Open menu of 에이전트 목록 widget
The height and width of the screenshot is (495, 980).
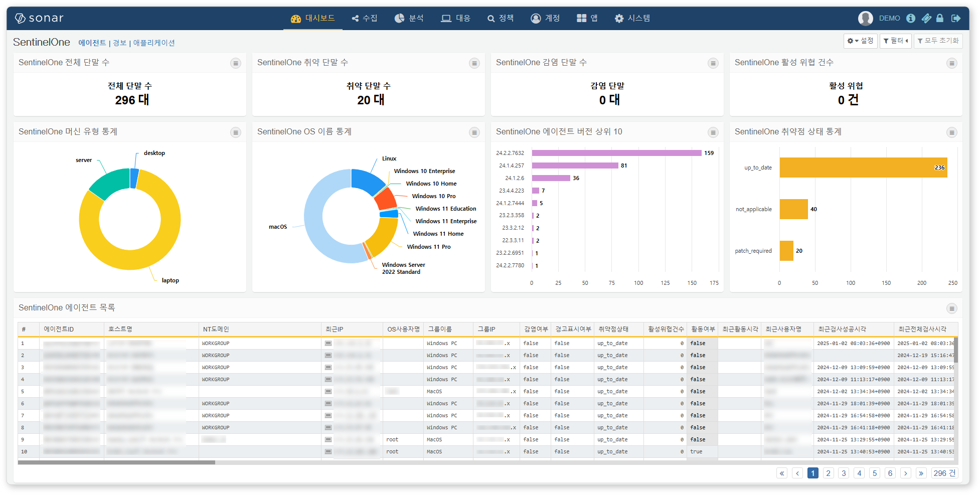952,308
